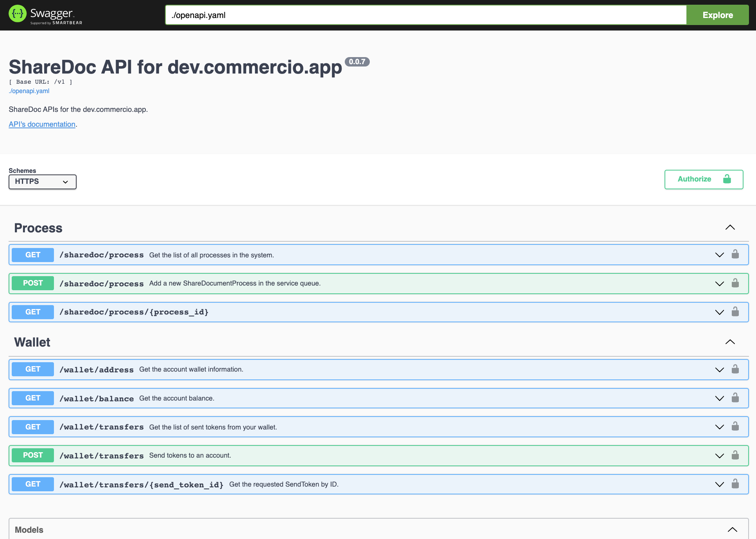756x539 pixels.
Task: Click lock icon on /wallet/balance row
Action: 735,398
